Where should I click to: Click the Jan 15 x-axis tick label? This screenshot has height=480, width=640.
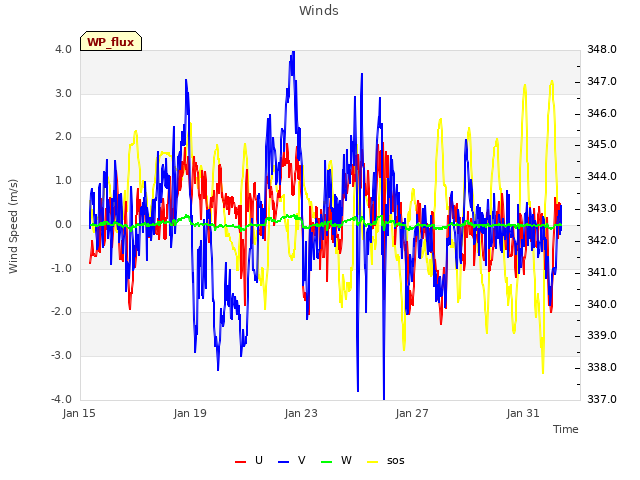79,413
